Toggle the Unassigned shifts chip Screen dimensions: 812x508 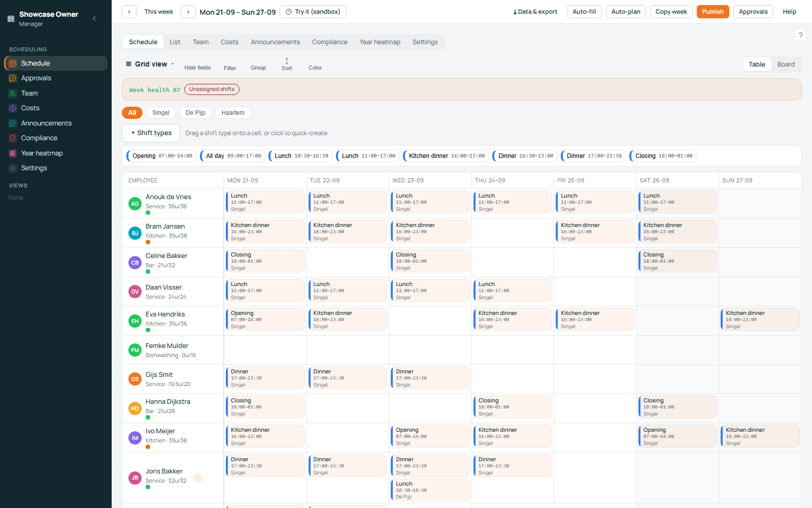[212, 89]
